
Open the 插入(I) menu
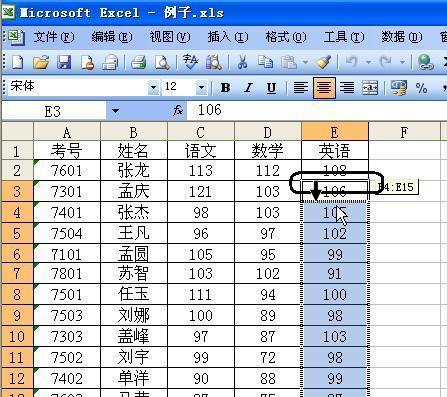click(x=228, y=37)
